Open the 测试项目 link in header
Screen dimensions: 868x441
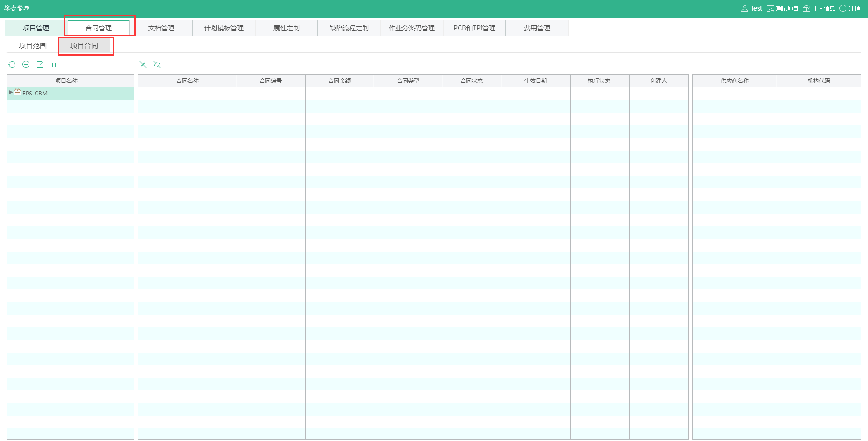(783, 8)
